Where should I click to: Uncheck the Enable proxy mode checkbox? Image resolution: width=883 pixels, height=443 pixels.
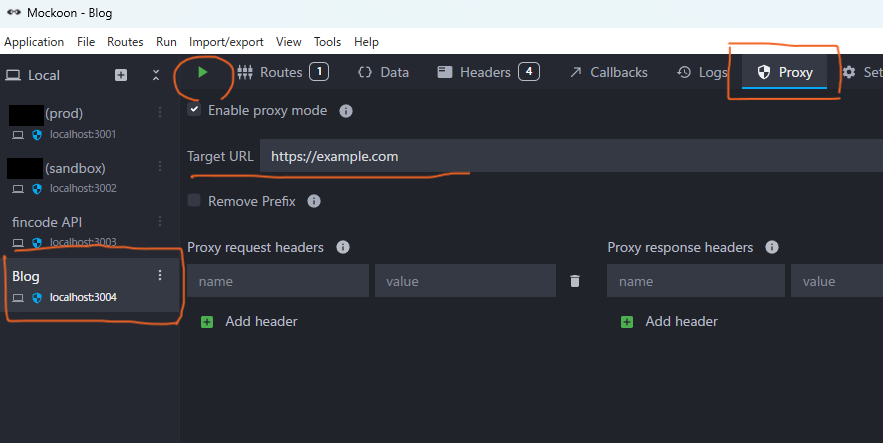tap(194, 109)
